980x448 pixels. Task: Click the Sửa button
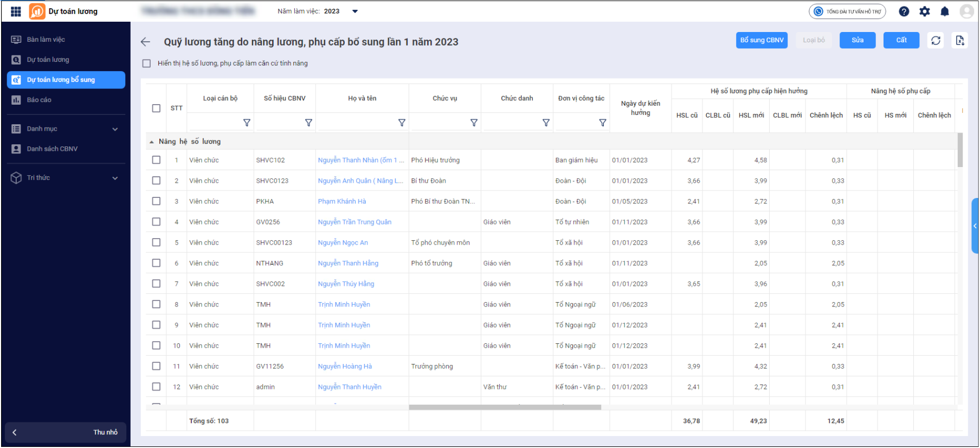coord(857,40)
